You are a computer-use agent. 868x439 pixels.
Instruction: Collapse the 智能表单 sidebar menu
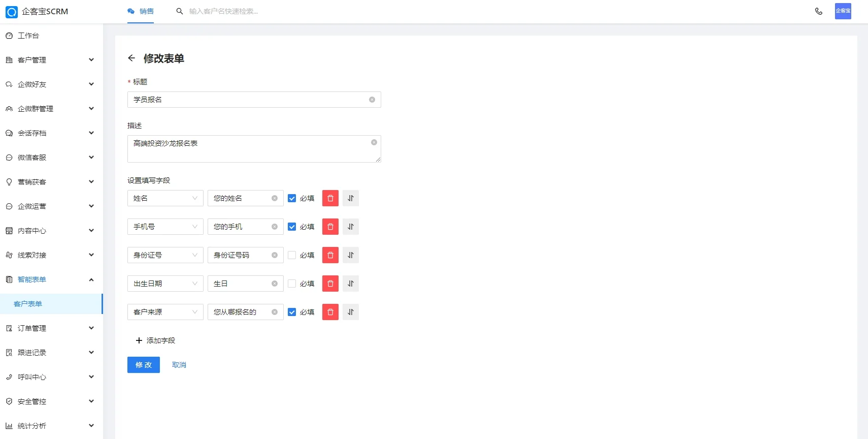(51, 279)
